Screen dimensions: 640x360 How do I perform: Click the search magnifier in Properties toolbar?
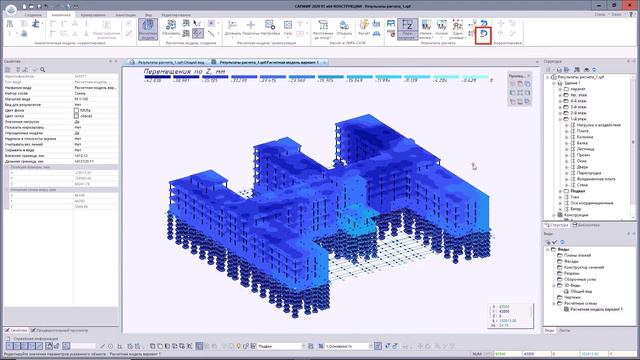(42, 70)
